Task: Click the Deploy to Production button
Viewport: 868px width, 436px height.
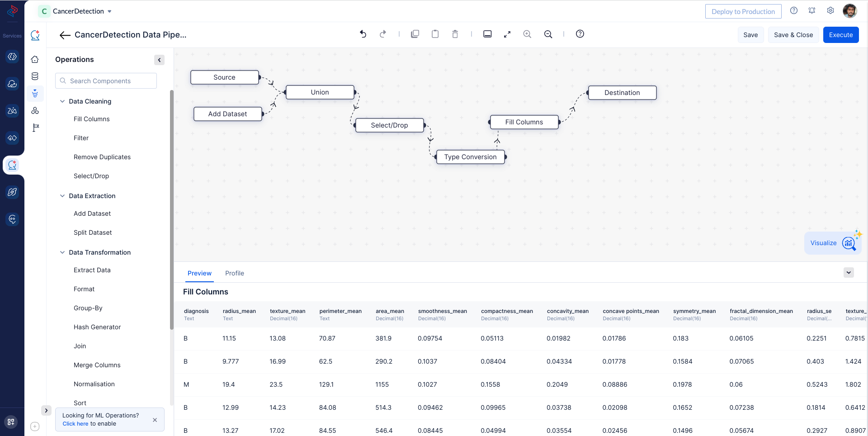Action: point(743,11)
